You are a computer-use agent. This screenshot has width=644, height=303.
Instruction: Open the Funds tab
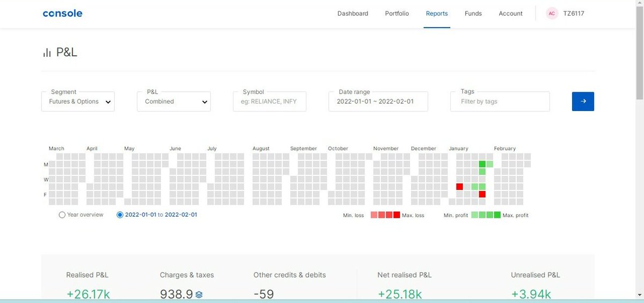(x=473, y=13)
